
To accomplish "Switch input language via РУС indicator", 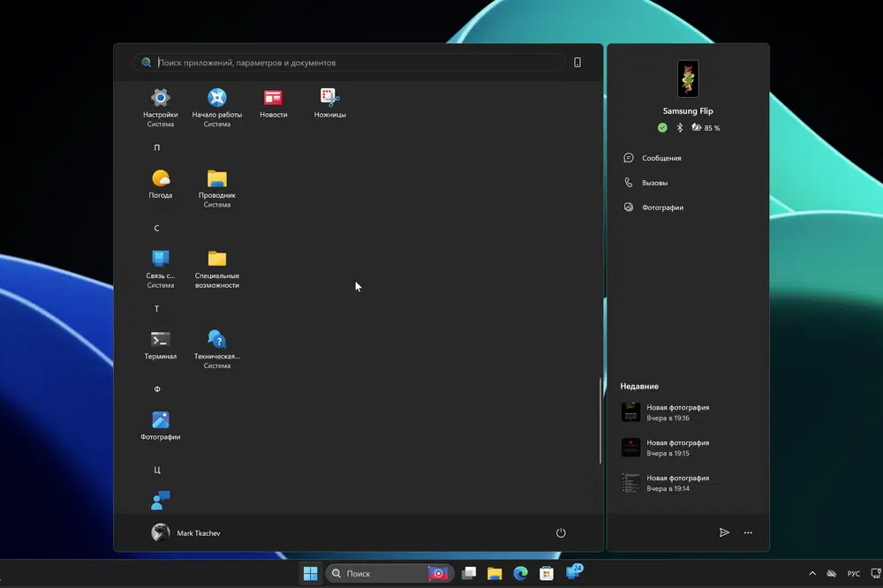I will (x=854, y=573).
